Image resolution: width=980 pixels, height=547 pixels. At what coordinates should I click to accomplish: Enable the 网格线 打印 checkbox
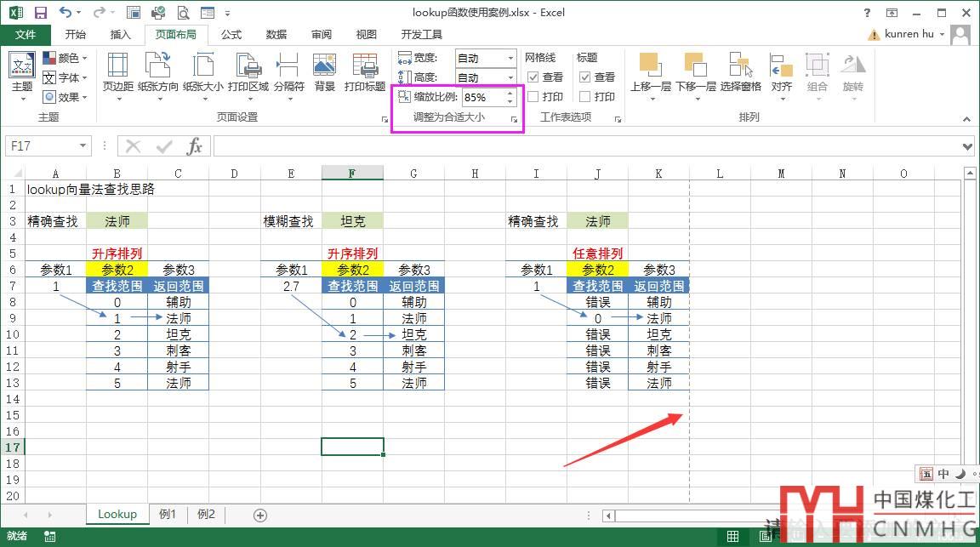click(x=533, y=97)
